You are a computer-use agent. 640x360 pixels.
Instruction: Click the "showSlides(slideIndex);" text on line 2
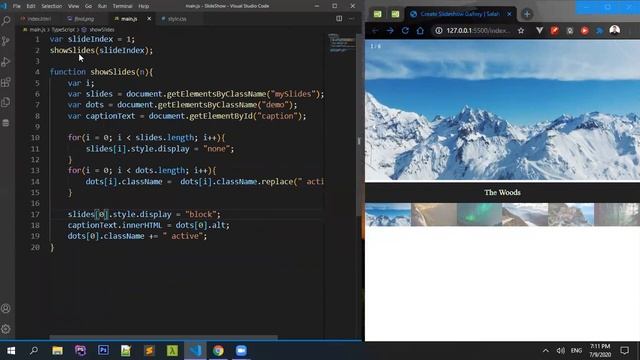tap(101, 50)
